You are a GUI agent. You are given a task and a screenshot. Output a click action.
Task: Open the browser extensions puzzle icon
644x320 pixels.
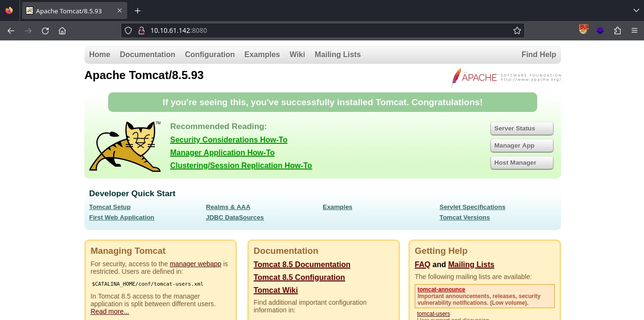pos(617,30)
